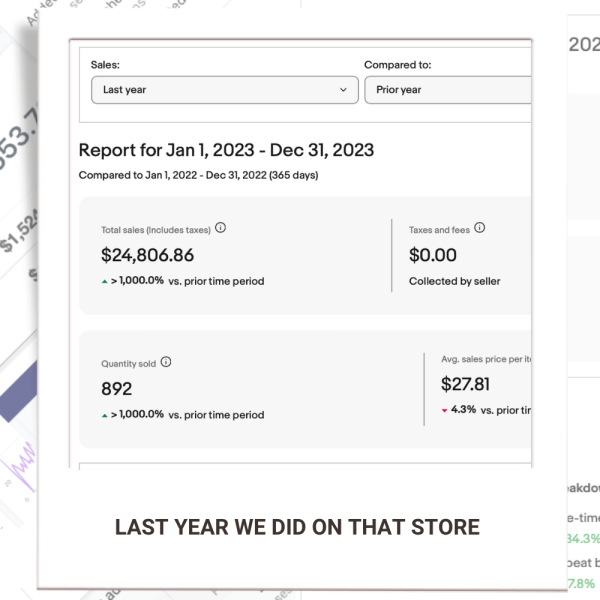Click the Compared to Jan 1, 2022 subtitle
The height and width of the screenshot is (600, 600).
(x=198, y=175)
